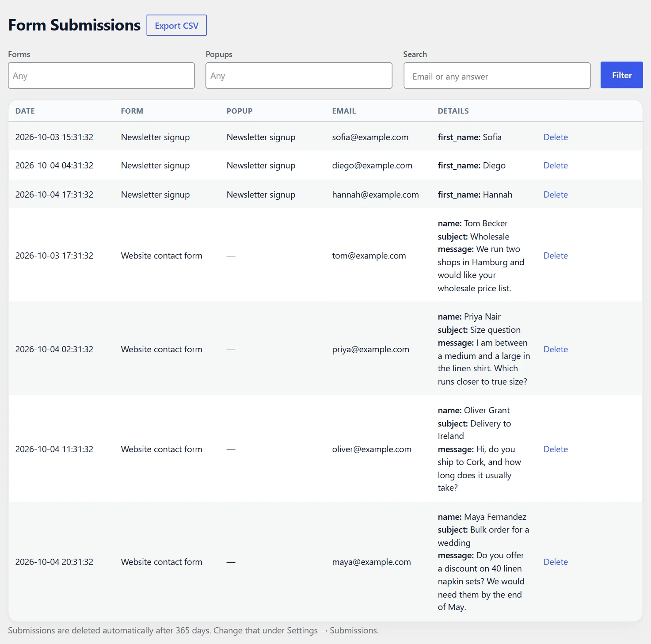Click the 'subject: Size question' text
Viewport: 651px width, 644px height.
coord(479,330)
